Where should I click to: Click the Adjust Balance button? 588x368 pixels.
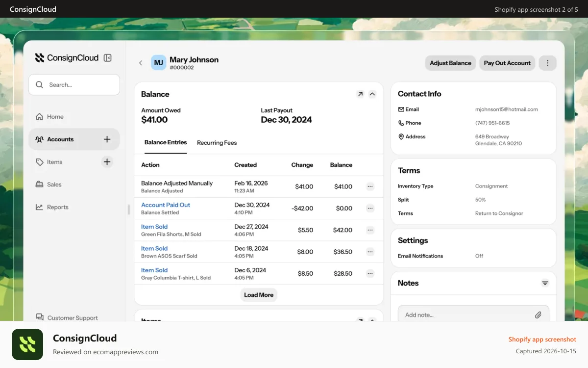pyautogui.click(x=450, y=63)
